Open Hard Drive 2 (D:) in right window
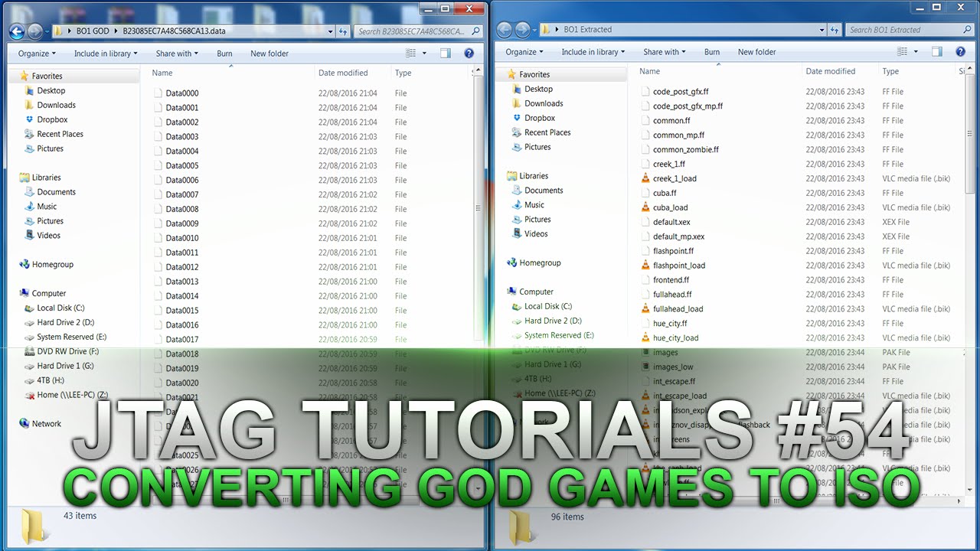Image resolution: width=980 pixels, height=551 pixels. (553, 321)
